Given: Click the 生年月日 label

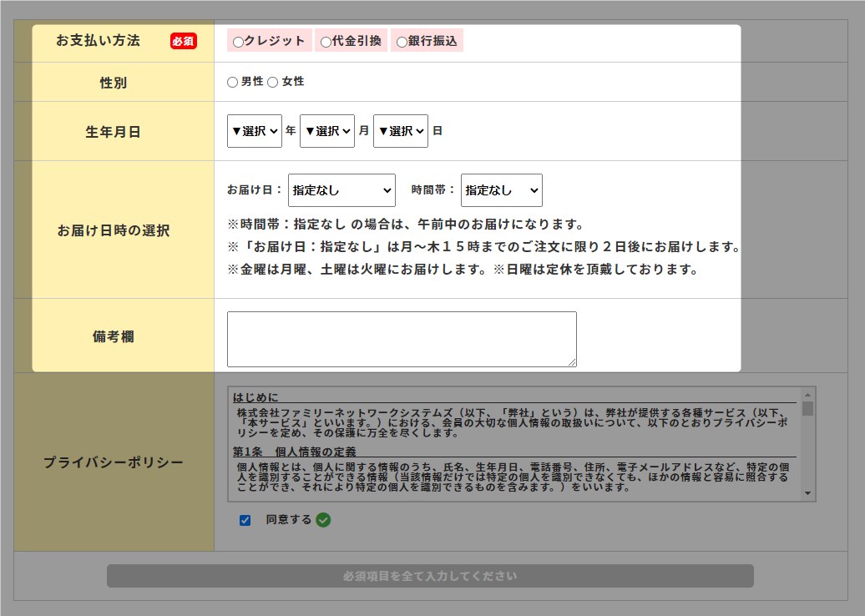Looking at the screenshot, I should coord(113,133).
